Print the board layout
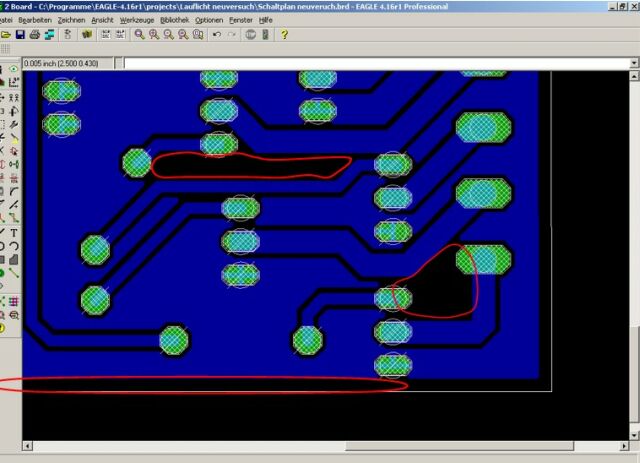The height and width of the screenshot is (463, 640). 35,35
